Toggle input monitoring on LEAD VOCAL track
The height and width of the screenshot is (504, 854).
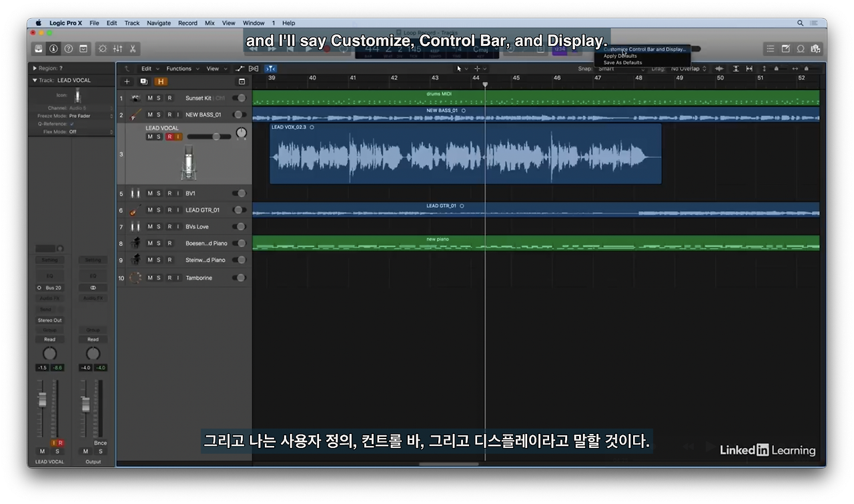(x=178, y=137)
